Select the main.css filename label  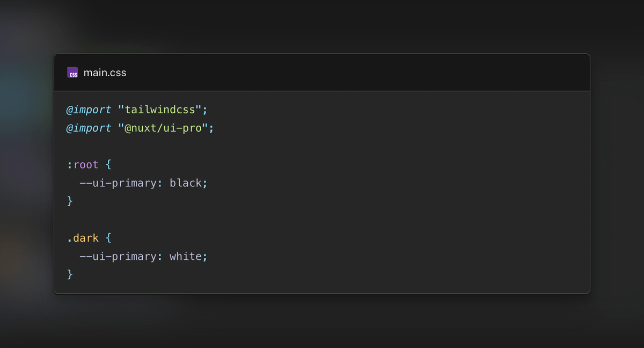(x=105, y=73)
